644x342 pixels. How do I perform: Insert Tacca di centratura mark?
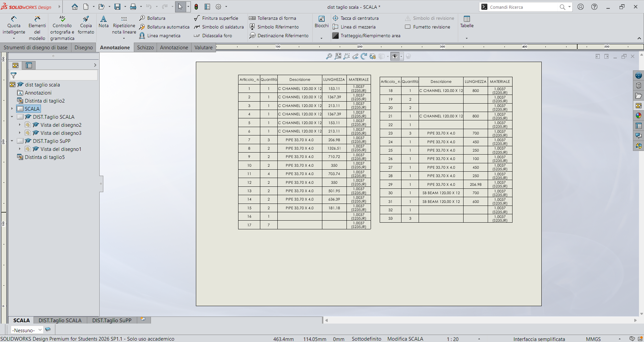pyautogui.click(x=356, y=18)
